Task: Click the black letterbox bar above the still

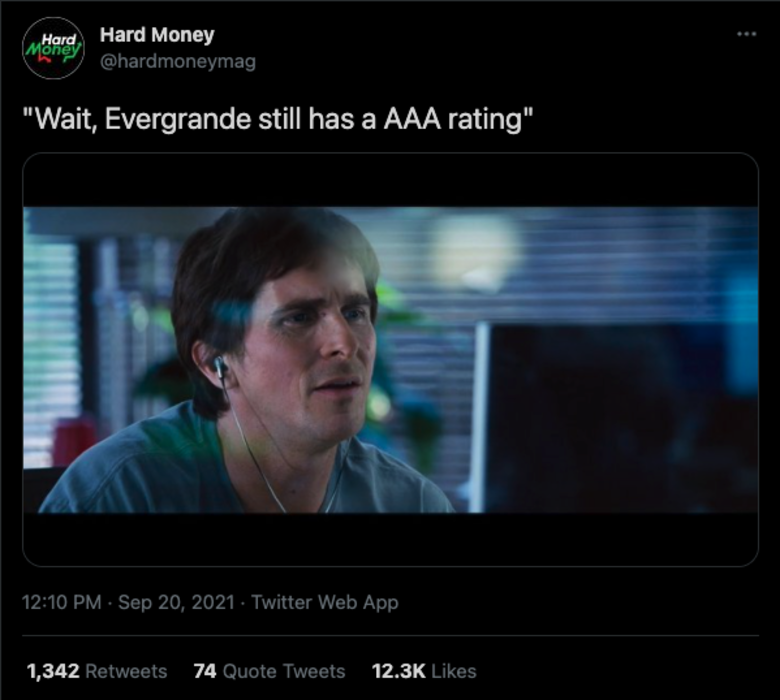Action: [x=390, y=180]
